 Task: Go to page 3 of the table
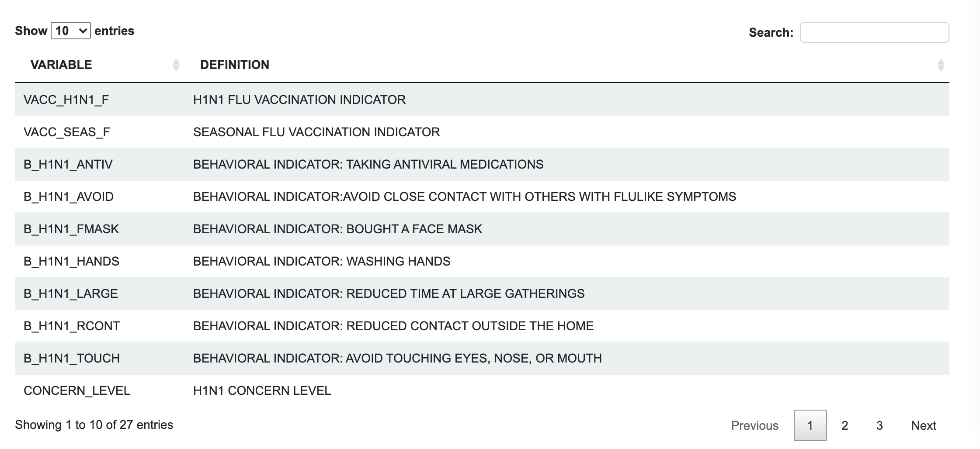tap(879, 425)
